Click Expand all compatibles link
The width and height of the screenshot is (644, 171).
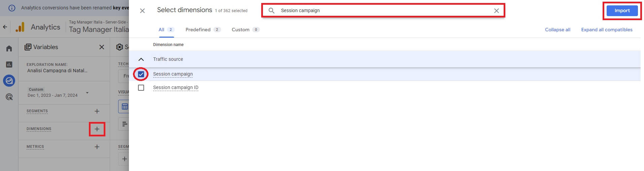(x=607, y=30)
